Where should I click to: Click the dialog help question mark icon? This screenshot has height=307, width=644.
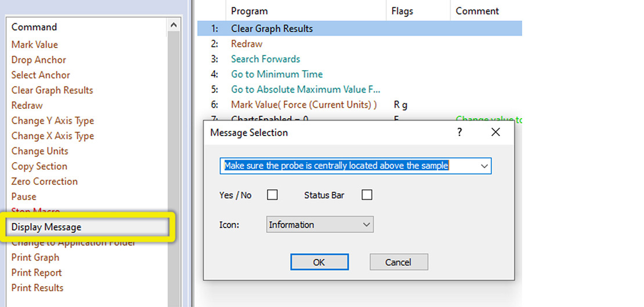(460, 133)
